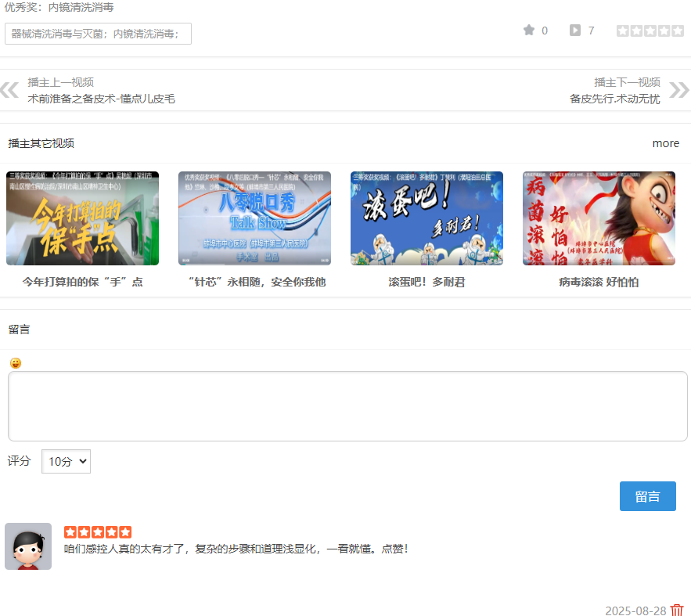Click the commenter's avatar image
691x616 pixels.
pyautogui.click(x=28, y=546)
